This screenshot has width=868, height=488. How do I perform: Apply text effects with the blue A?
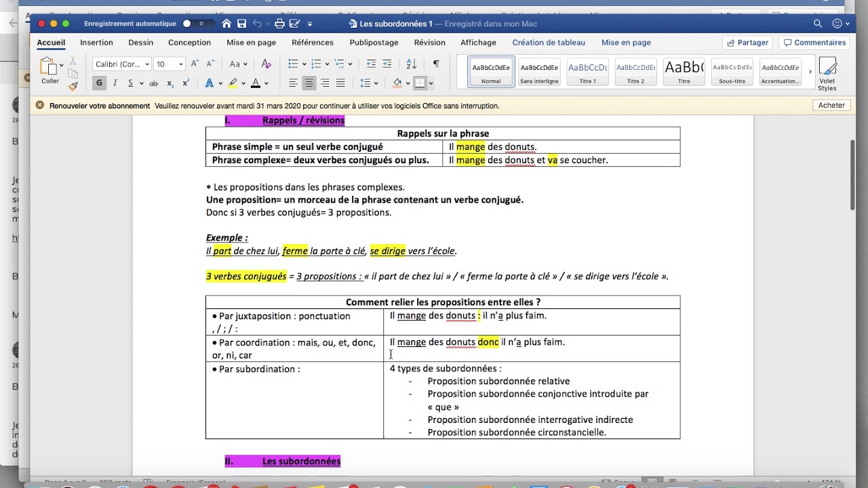(x=210, y=83)
